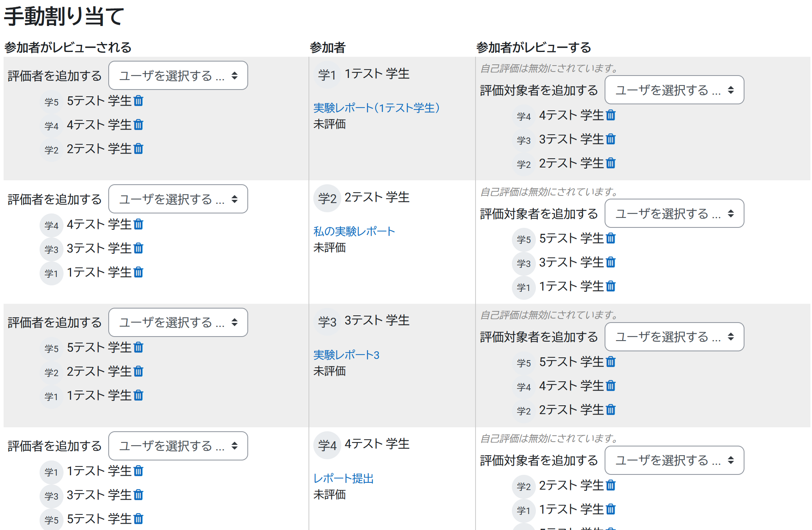This screenshot has width=812, height=530.
Task: Open submission 私の実験レポート
Action: point(354,231)
